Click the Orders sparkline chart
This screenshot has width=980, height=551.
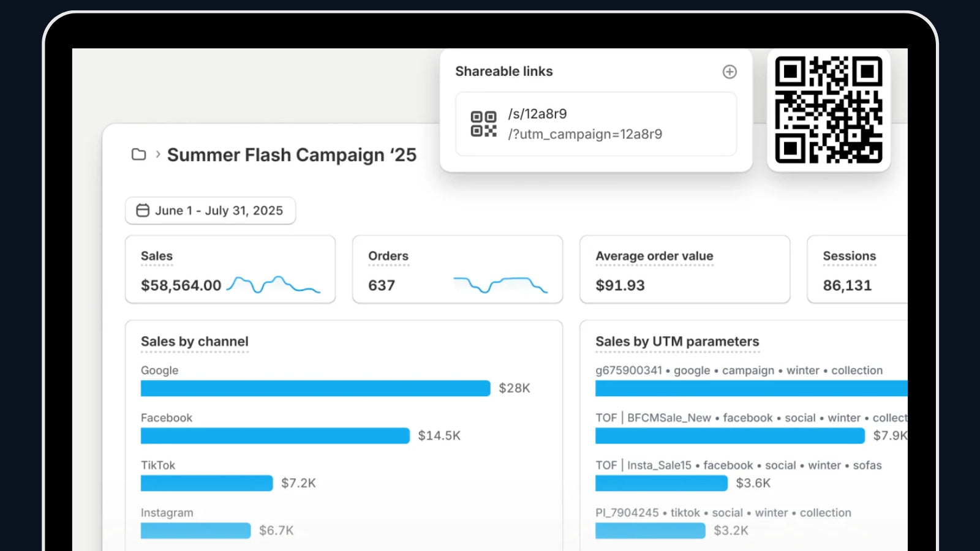pyautogui.click(x=500, y=285)
